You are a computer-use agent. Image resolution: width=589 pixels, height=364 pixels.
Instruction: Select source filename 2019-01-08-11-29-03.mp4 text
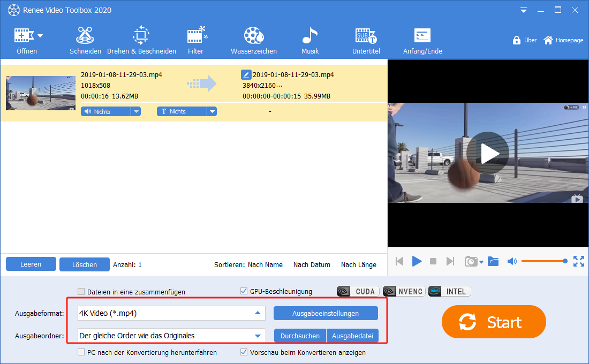[x=122, y=75]
